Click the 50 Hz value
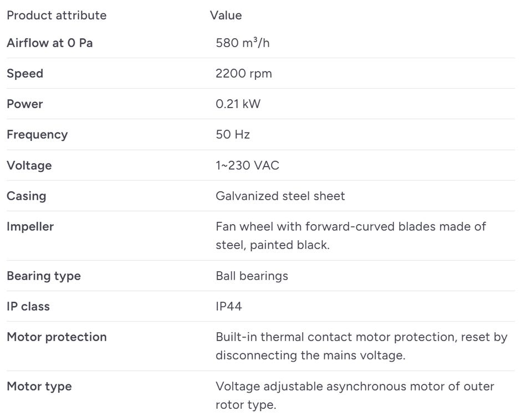532x416 pixels. 233,134
